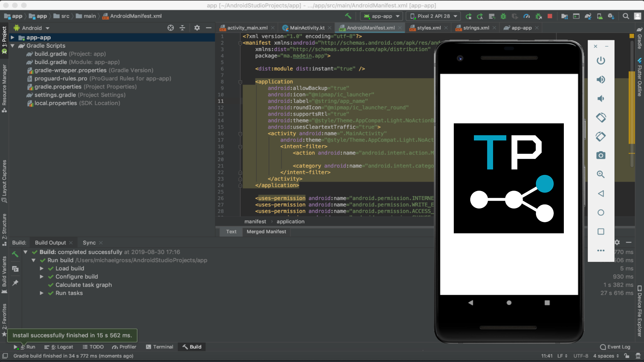Take an emulator screenshot with camera icon

(x=601, y=156)
